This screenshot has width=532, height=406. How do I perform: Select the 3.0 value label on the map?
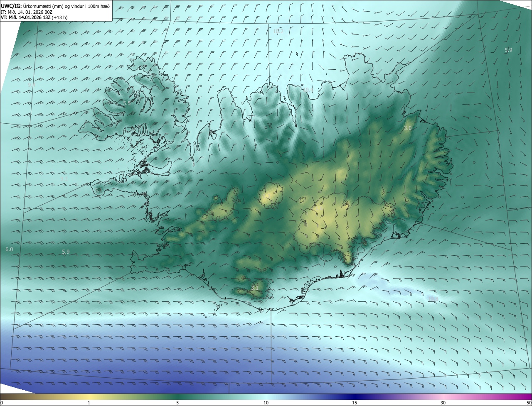[407, 128]
